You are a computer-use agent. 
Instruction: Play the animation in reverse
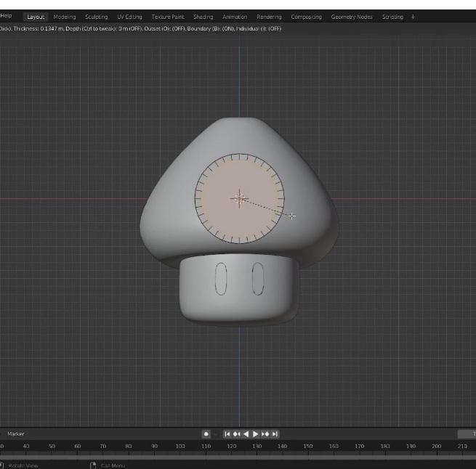[x=246, y=434]
